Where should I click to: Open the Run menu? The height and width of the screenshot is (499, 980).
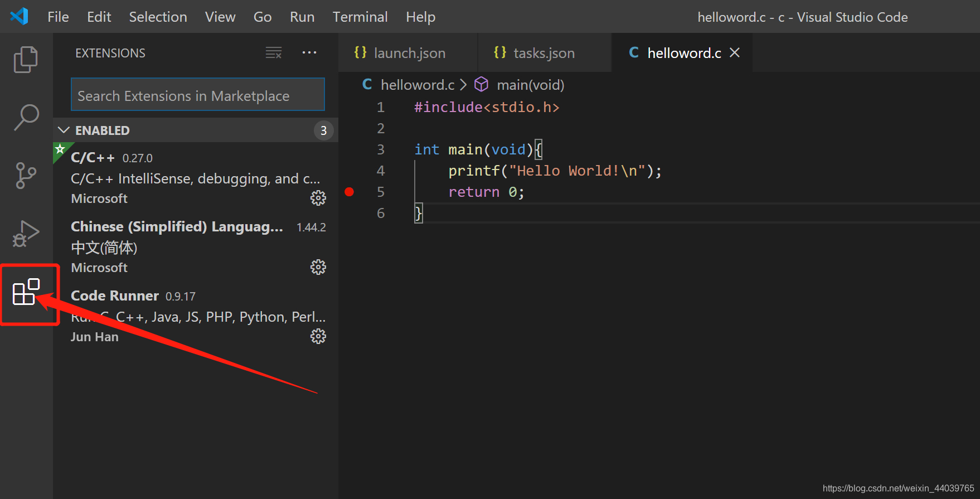pos(302,17)
